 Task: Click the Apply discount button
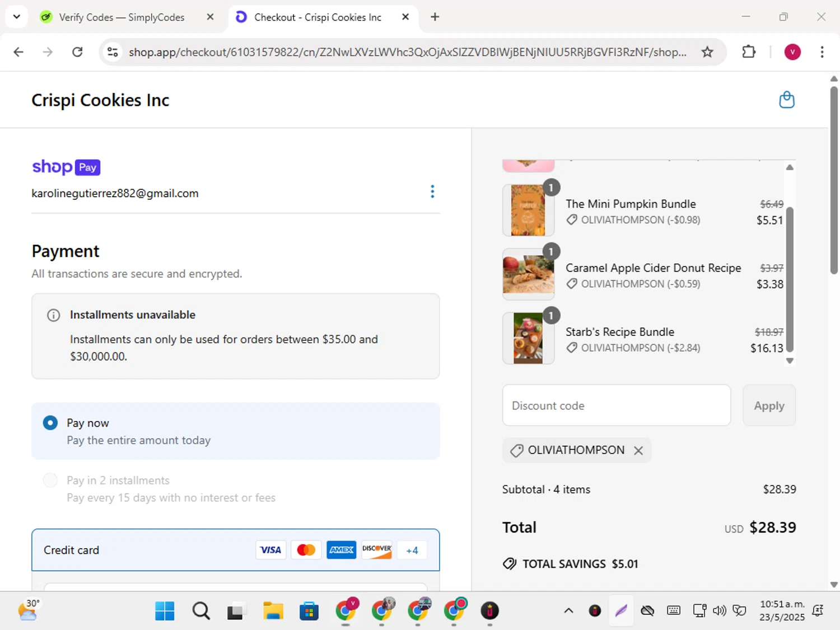coord(769,405)
